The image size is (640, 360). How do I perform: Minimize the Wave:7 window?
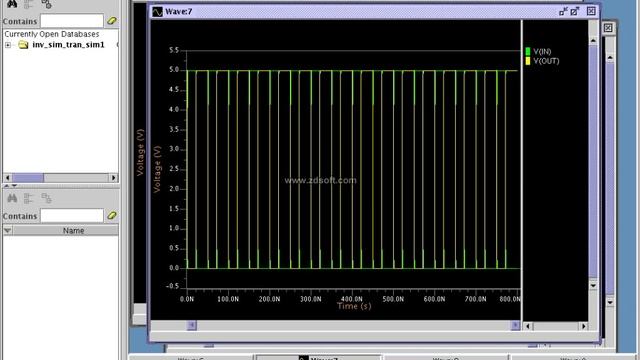click(563, 11)
